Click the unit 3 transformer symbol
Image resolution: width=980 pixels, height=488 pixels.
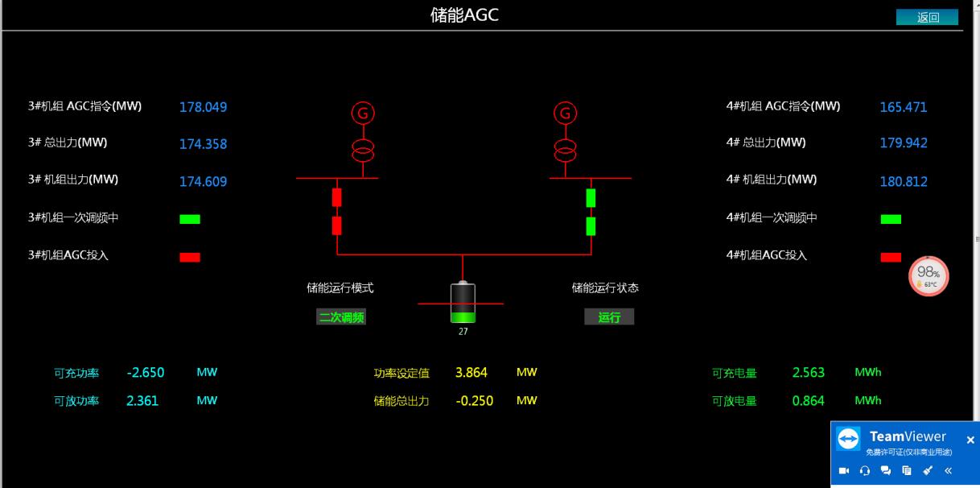[363, 148]
